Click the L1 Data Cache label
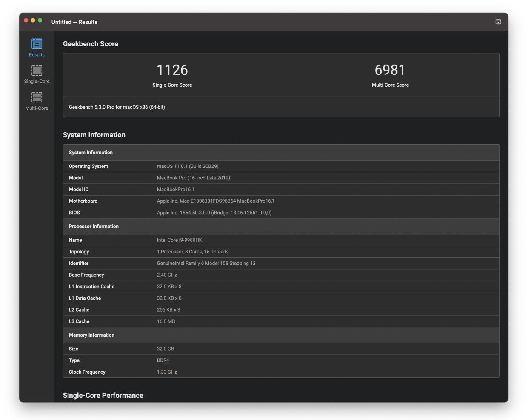The image size is (528, 420). [x=85, y=298]
